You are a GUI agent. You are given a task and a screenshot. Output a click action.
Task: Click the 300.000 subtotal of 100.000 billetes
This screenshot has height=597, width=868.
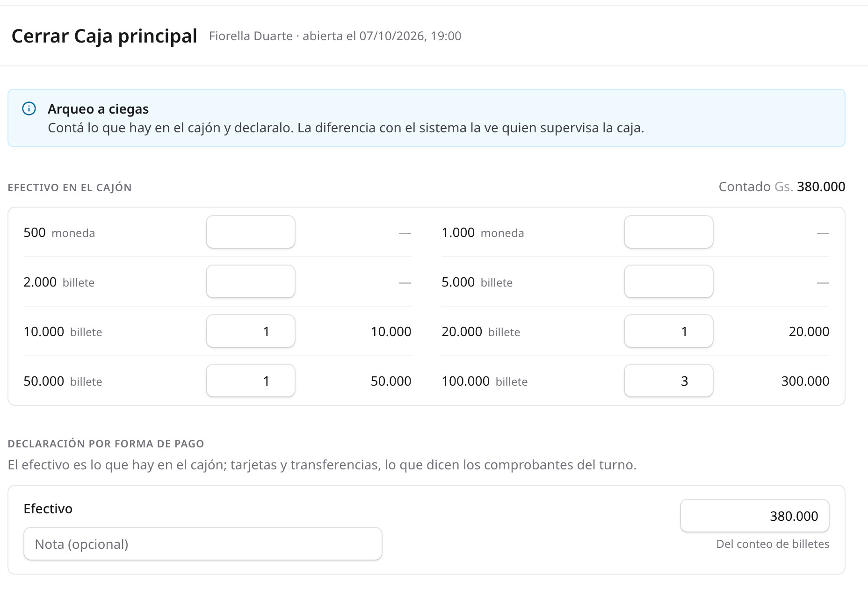(x=805, y=381)
